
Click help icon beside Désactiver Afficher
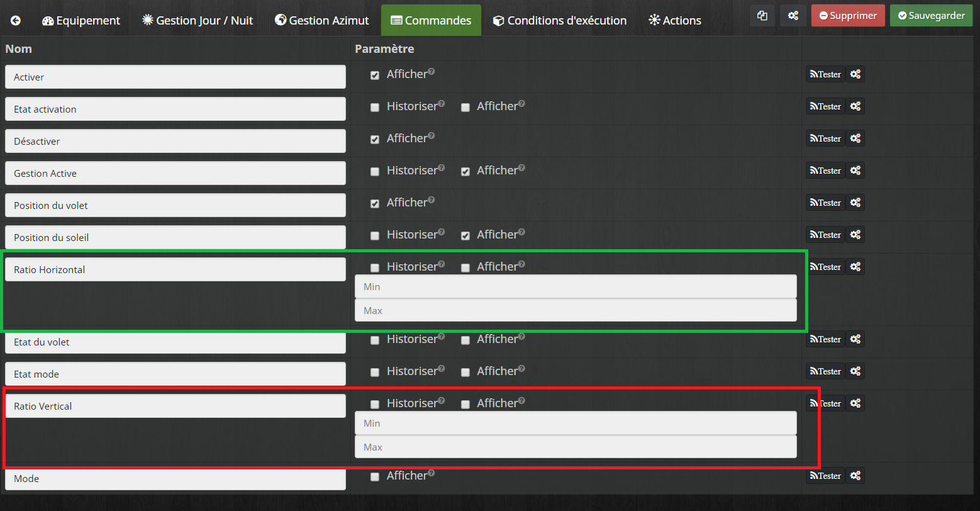(432, 135)
